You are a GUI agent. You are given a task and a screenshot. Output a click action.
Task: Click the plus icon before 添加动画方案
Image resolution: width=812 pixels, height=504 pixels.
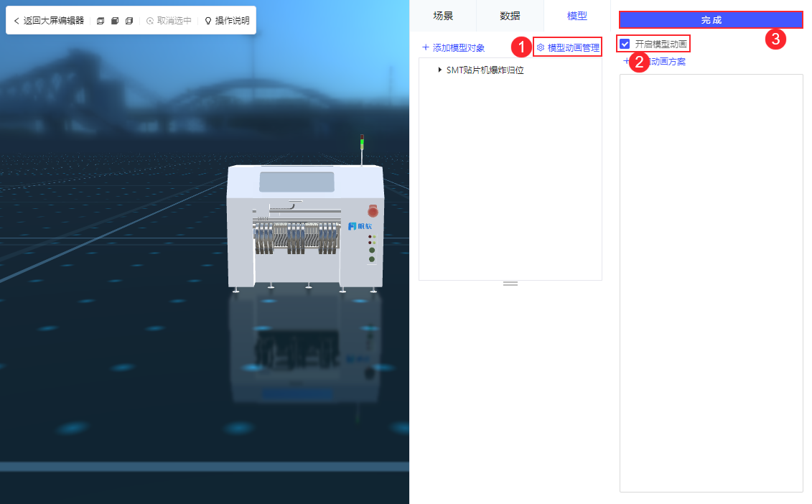point(626,62)
